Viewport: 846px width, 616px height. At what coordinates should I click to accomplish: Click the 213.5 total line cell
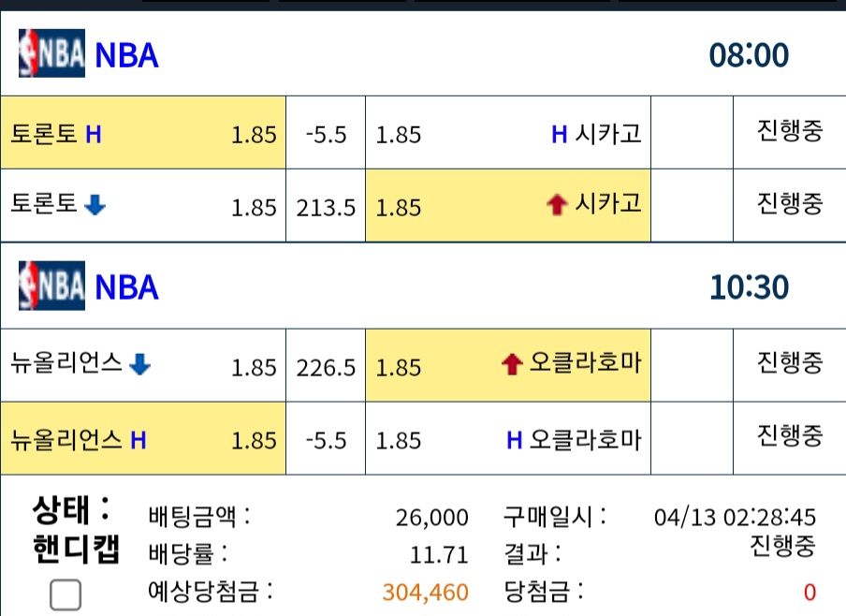[x=326, y=206]
